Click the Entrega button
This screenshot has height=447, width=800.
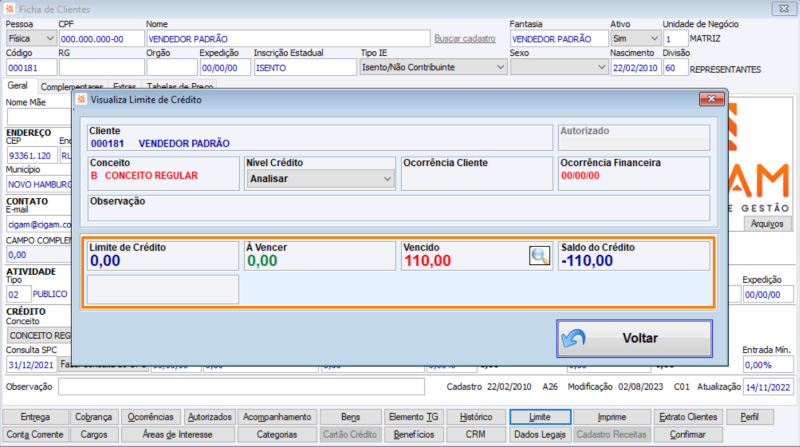pyautogui.click(x=35, y=417)
